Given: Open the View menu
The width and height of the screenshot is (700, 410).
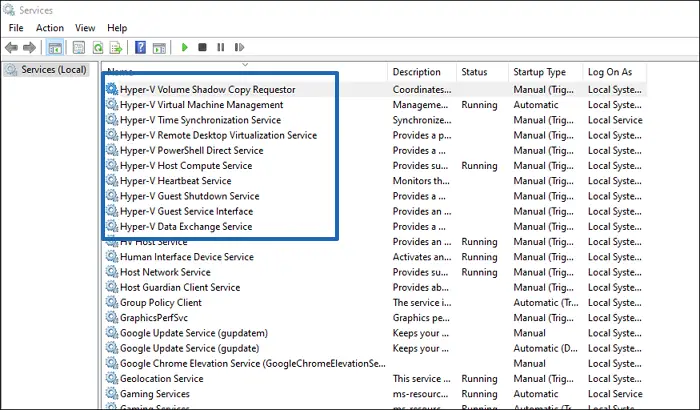Looking at the screenshot, I should point(85,28).
